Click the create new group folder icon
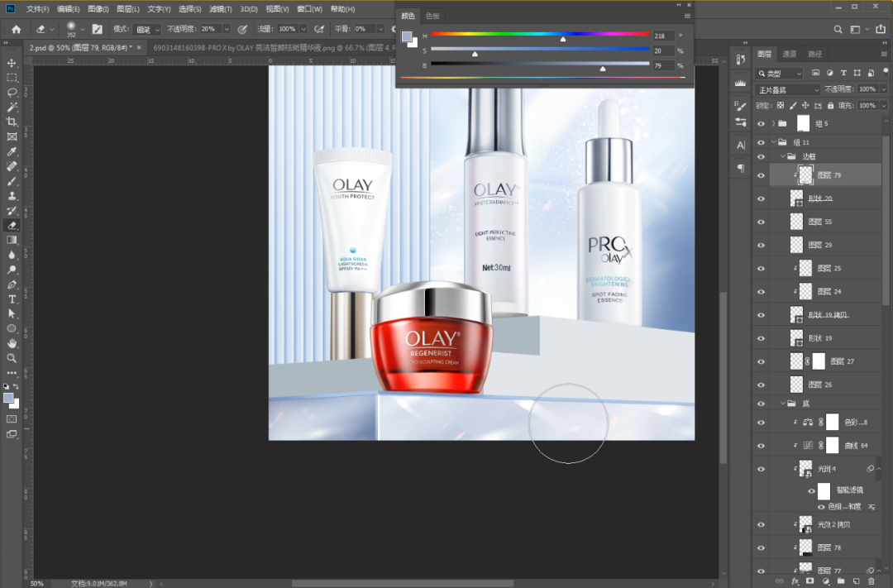 pyautogui.click(x=841, y=581)
